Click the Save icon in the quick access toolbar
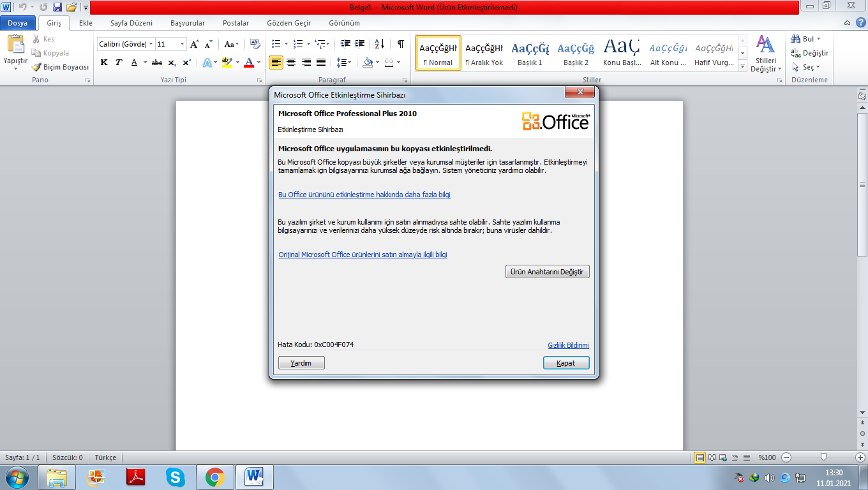This screenshot has width=868, height=490. pos(57,7)
